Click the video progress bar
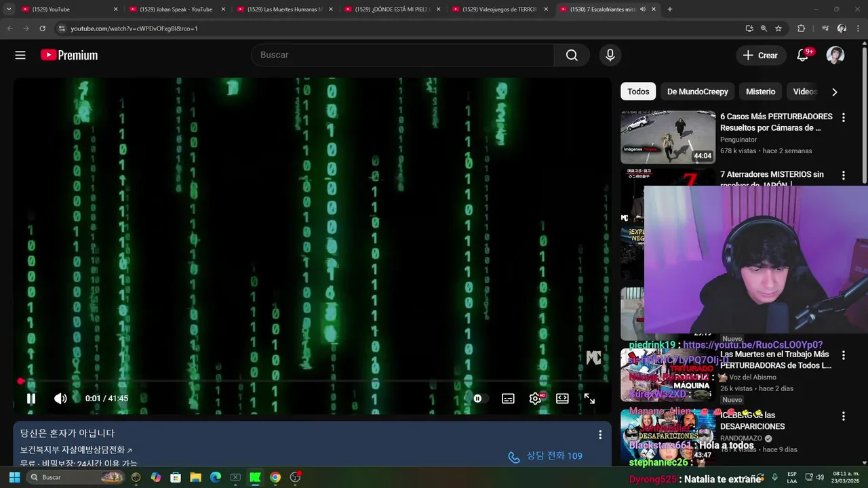868x488 pixels. (x=313, y=382)
